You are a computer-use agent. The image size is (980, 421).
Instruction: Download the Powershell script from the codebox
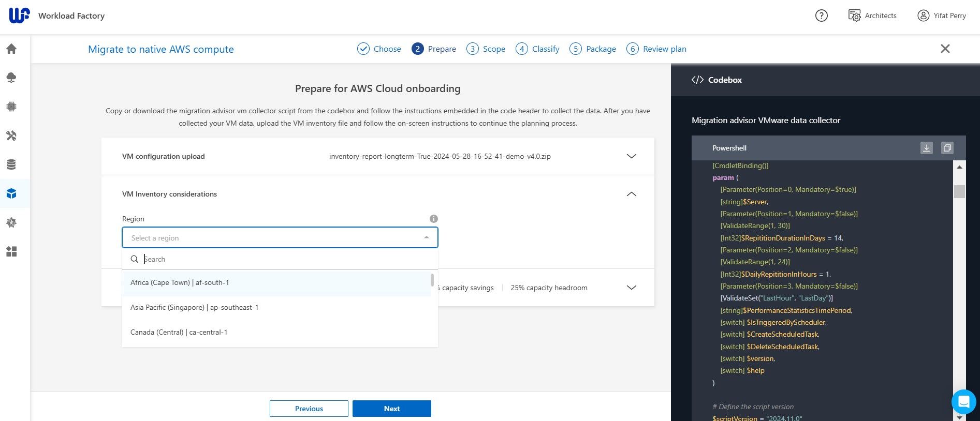point(926,148)
